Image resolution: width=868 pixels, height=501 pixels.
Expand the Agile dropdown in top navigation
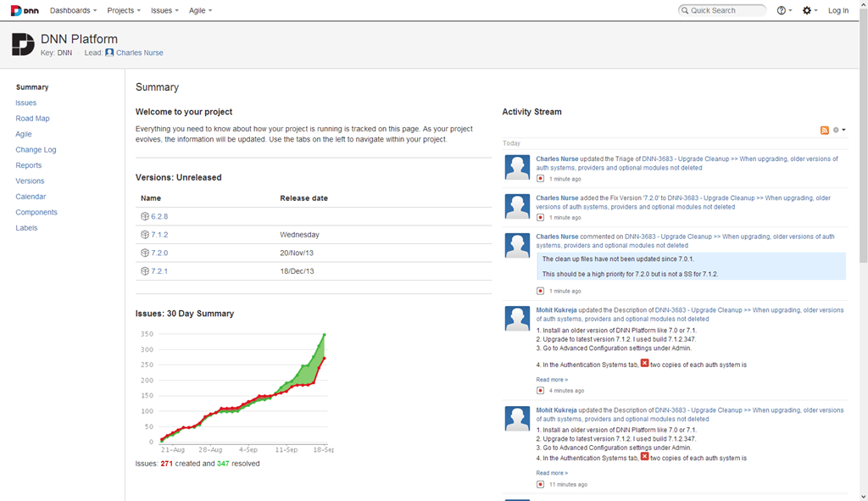click(200, 10)
